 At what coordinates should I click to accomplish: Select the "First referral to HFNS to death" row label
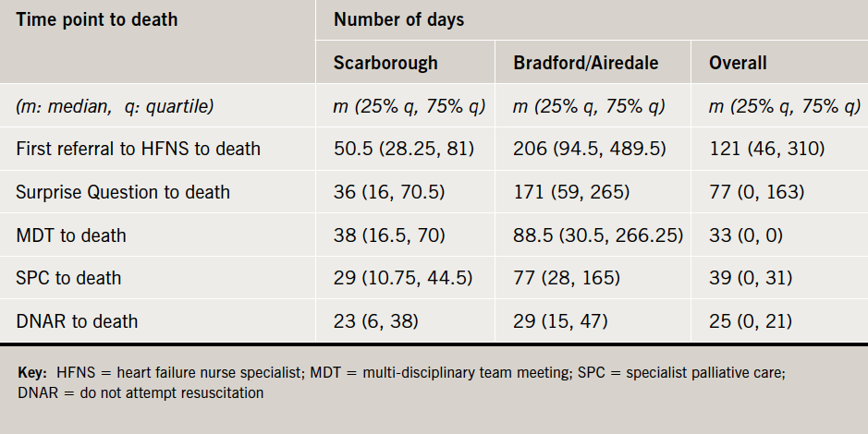(x=139, y=149)
